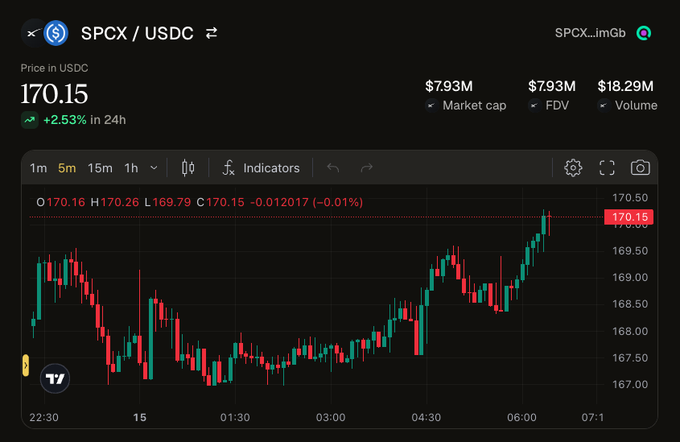The image size is (680, 442).
Task: Click the C 170.15 close value in legend
Action: coord(220,202)
